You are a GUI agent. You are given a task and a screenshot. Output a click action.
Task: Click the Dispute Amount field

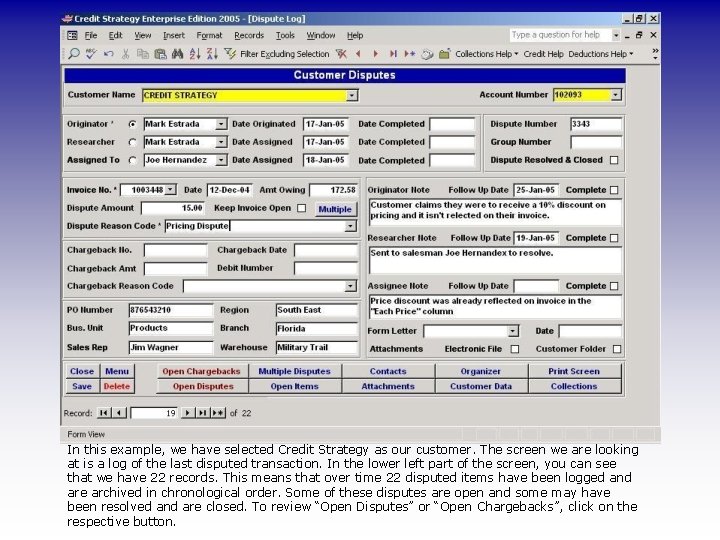click(x=173, y=208)
